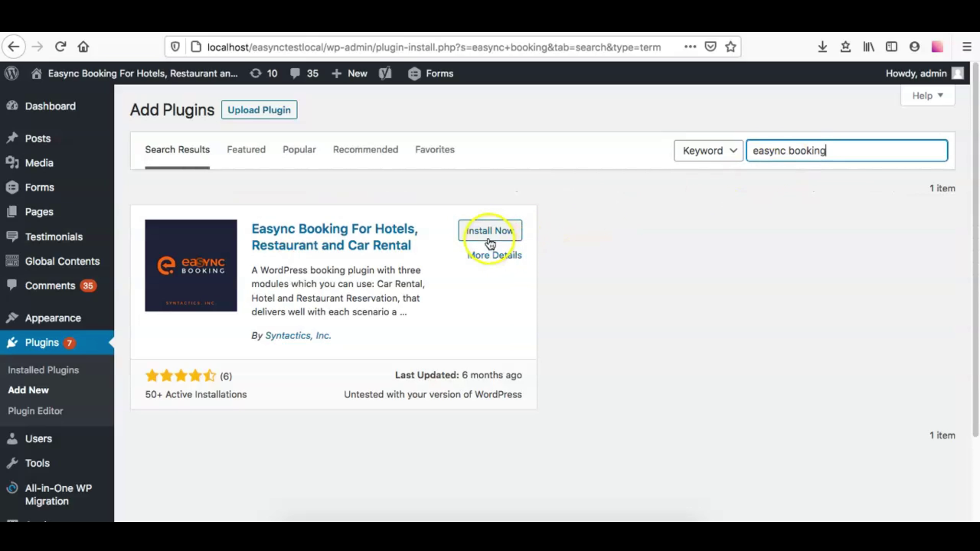Image resolution: width=980 pixels, height=551 pixels.
Task: Open the Syntactics, Inc. author link
Action: pyautogui.click(x=298, y=335)
